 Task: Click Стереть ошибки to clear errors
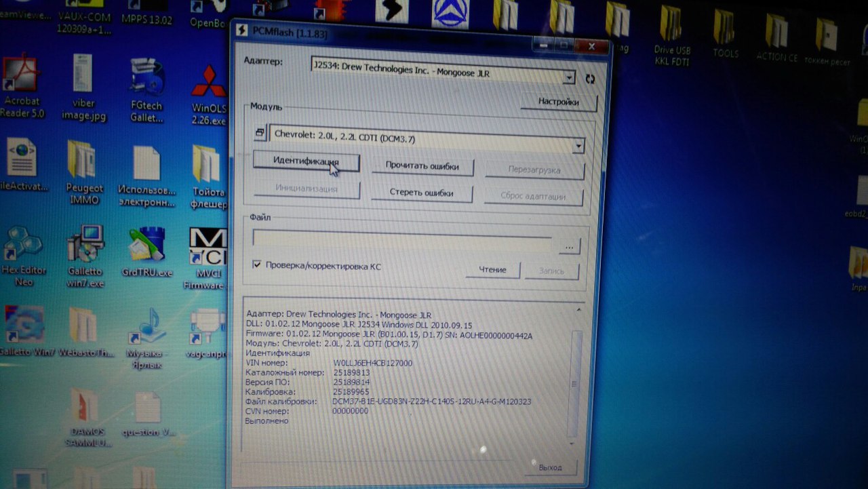(x=421, y=193)
